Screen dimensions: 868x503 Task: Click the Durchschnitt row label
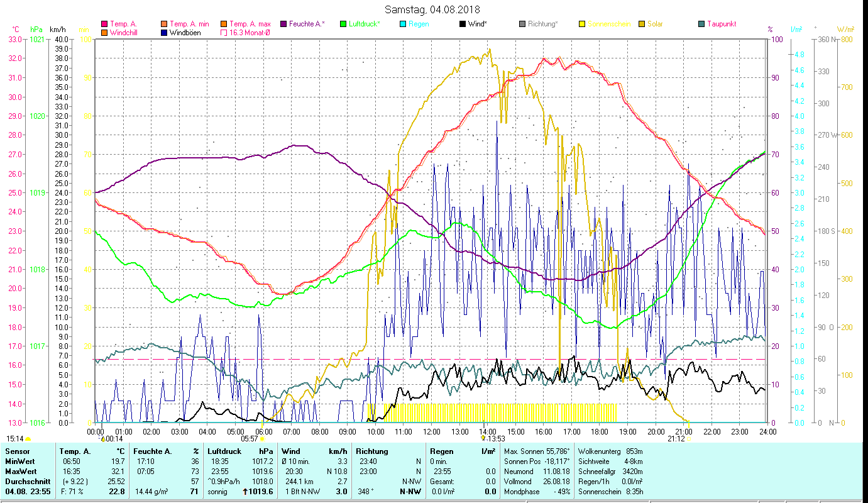click(x=26, y=481)
